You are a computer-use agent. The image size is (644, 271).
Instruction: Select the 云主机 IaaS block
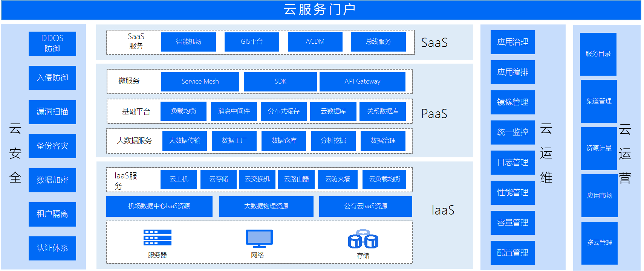pos(179,179)
